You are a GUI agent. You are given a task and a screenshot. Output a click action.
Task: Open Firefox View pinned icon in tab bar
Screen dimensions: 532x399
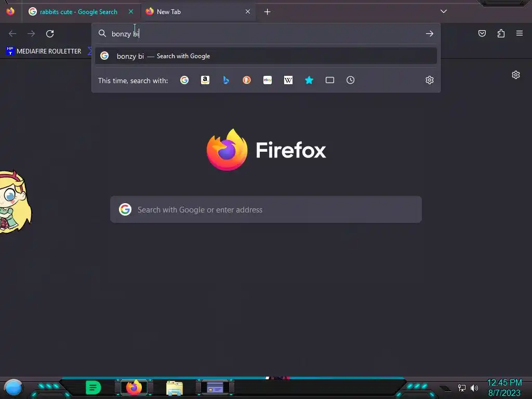point(10,11)
